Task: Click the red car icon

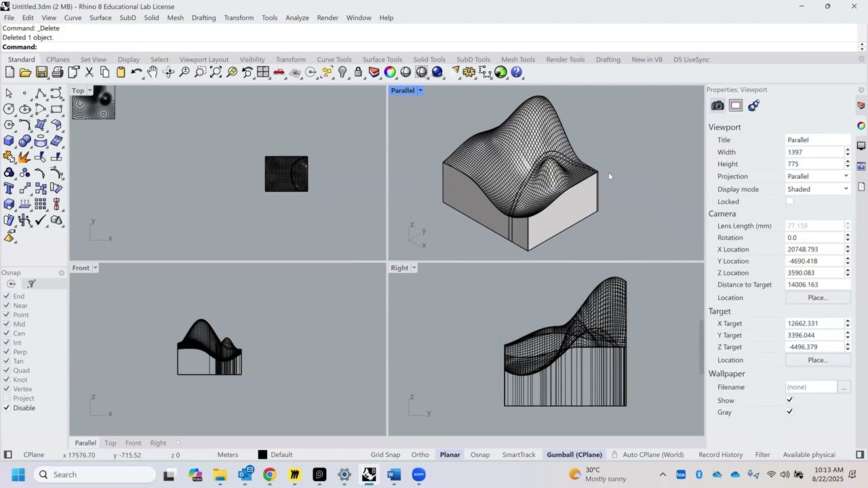Action: click(279, 73)
